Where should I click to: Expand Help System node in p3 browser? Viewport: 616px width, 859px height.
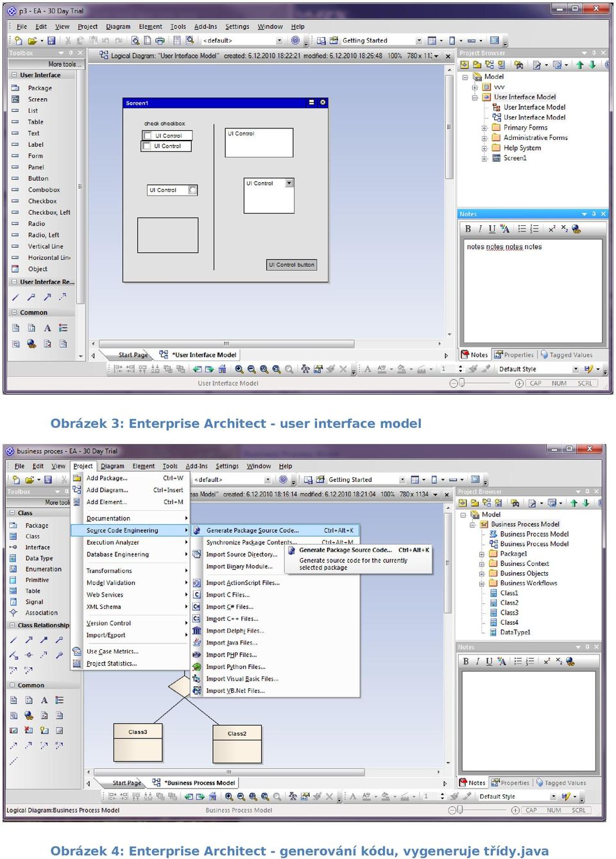(484, 148)
